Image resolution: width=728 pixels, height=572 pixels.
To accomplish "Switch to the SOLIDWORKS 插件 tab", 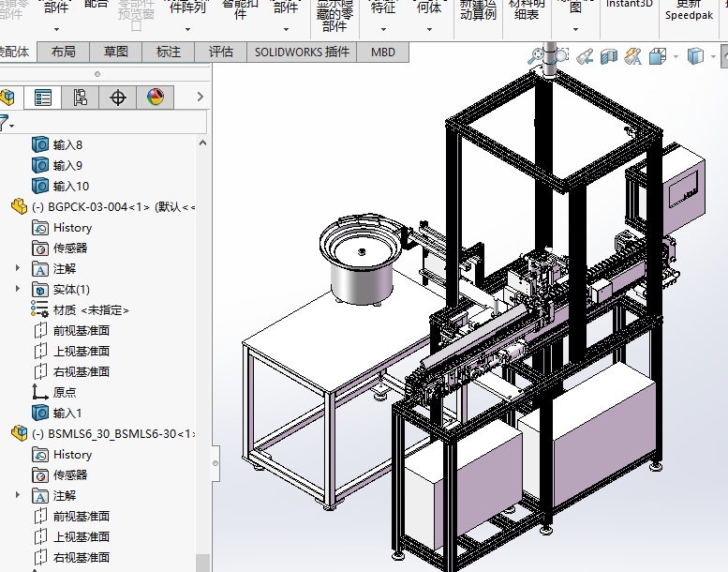I will [302, 53].
